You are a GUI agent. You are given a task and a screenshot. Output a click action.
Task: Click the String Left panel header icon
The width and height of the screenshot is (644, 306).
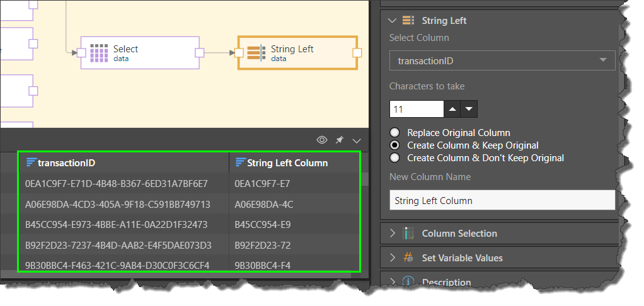coord(408,21)
